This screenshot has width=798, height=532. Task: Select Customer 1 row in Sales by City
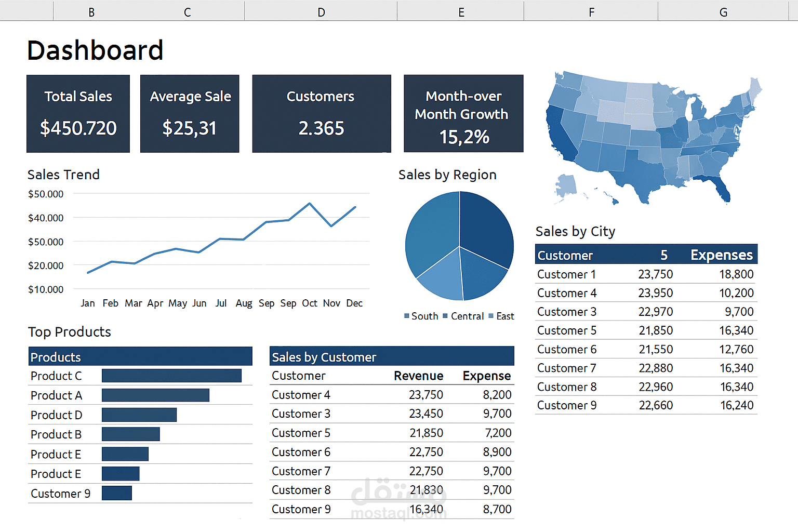click(646, 274)
